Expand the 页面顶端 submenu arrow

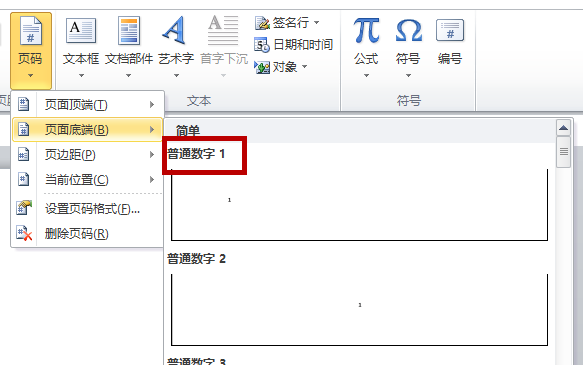(x=152, y=104)
